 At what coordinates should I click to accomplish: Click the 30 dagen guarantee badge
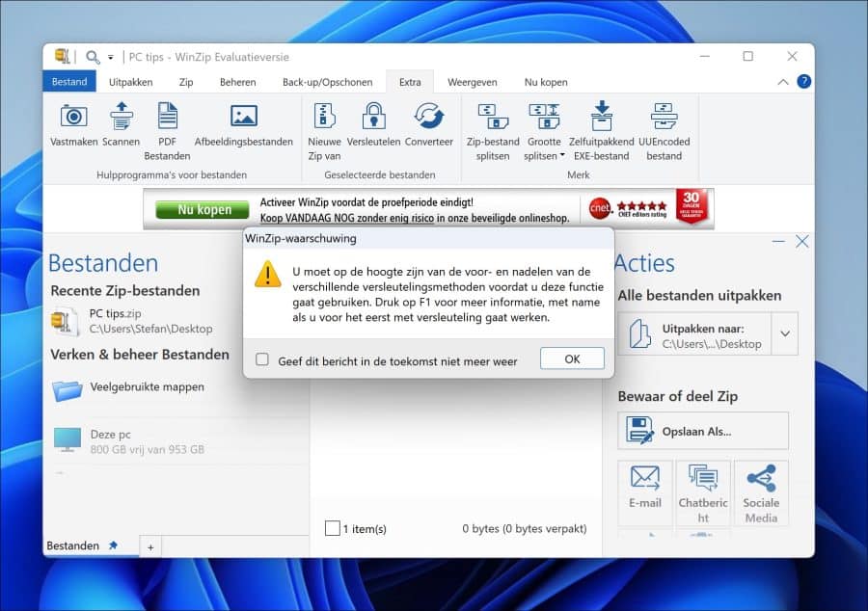point(692,205)
